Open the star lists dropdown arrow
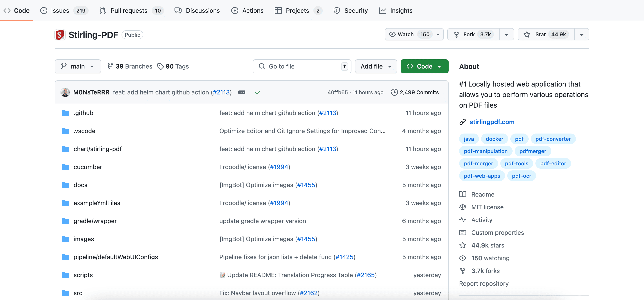This screenshot has height=300, width=644. (582, 35)
